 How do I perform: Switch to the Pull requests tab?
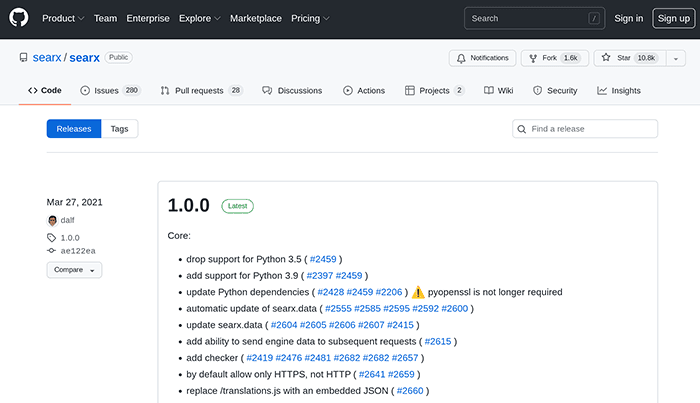click(x=201, y=91)
